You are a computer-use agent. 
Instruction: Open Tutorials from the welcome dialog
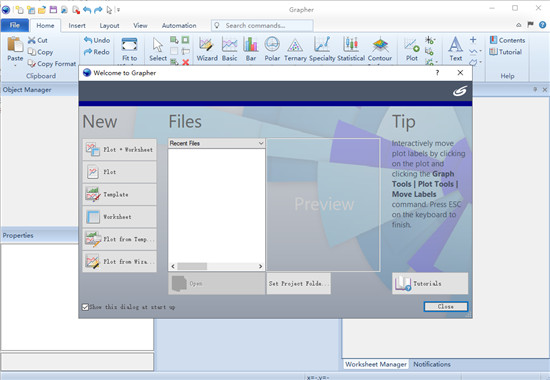coord(430,284)
